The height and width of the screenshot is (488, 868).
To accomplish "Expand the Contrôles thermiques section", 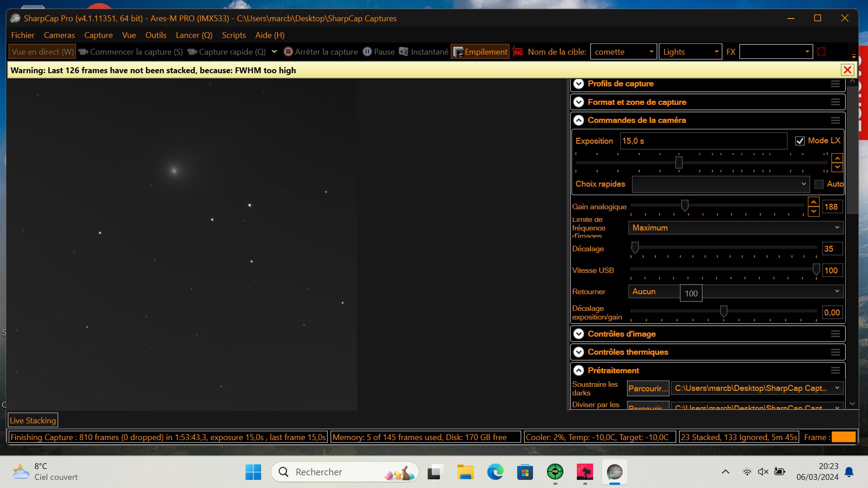I will tap(579, 352).
